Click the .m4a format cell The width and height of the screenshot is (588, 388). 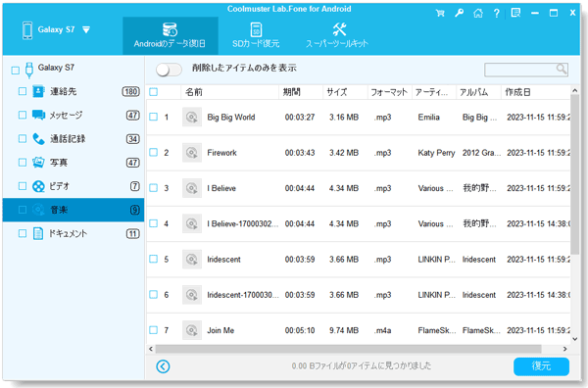382,330
